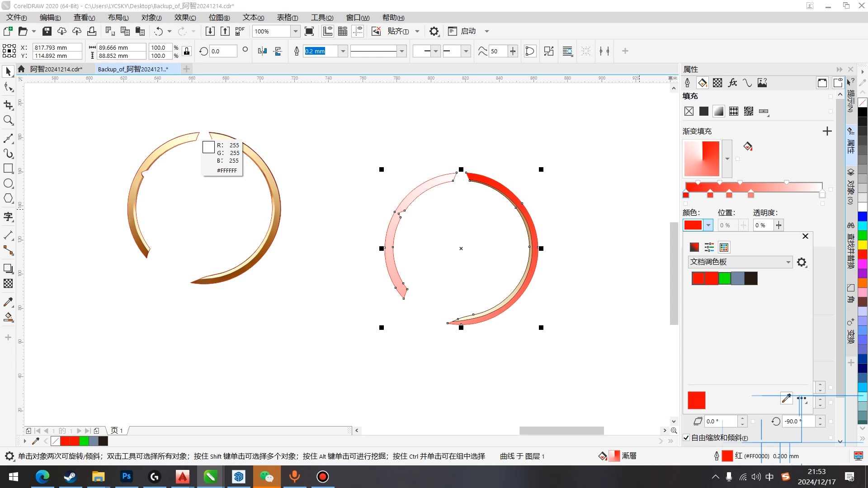Select the Crop tool
Viewport: 868px width, 488px height.
8,105
